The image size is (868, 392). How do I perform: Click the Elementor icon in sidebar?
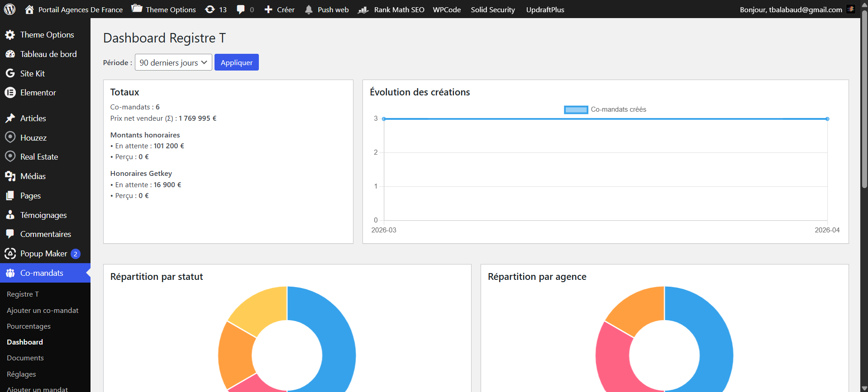click(x=10, y=93)
